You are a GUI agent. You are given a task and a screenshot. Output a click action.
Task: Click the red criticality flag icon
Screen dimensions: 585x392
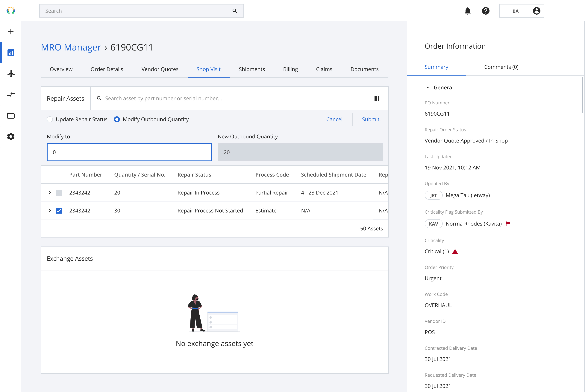tap(508, 223)
